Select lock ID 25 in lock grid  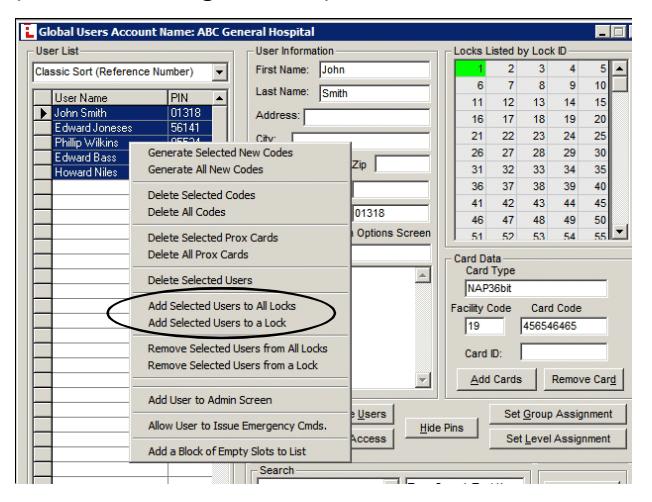tap(593, 136)
